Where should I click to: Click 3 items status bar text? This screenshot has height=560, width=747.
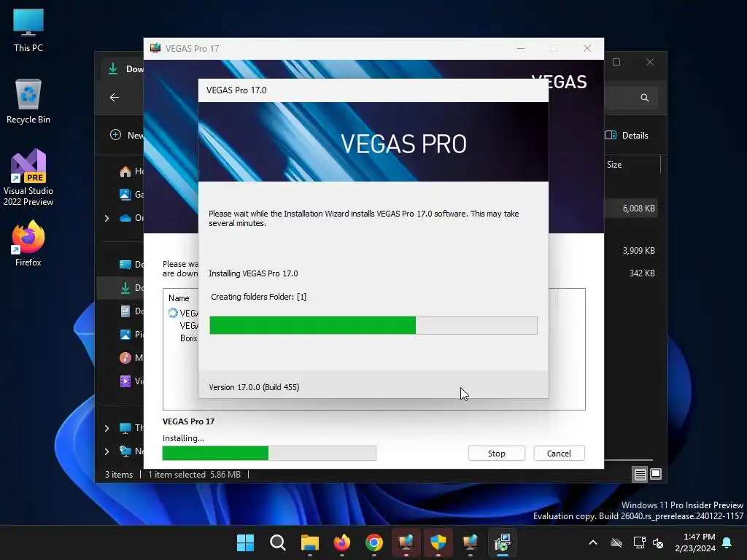pyautogui.click(x=119, y=474)
